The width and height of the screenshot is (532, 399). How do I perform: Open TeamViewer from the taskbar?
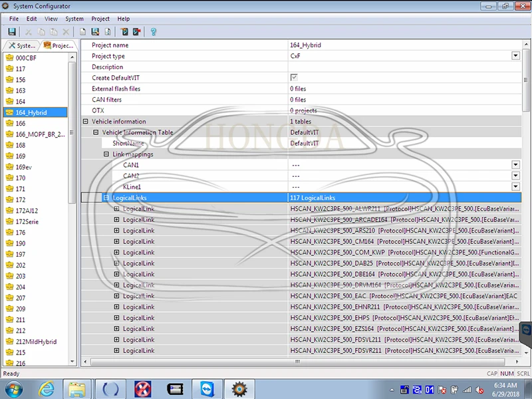(207, 389)
